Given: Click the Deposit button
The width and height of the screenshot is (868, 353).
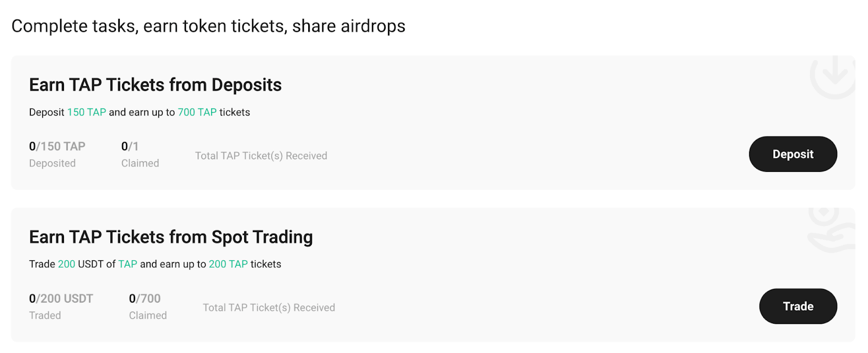Looking at the screenshot, I should pos(793,154).
